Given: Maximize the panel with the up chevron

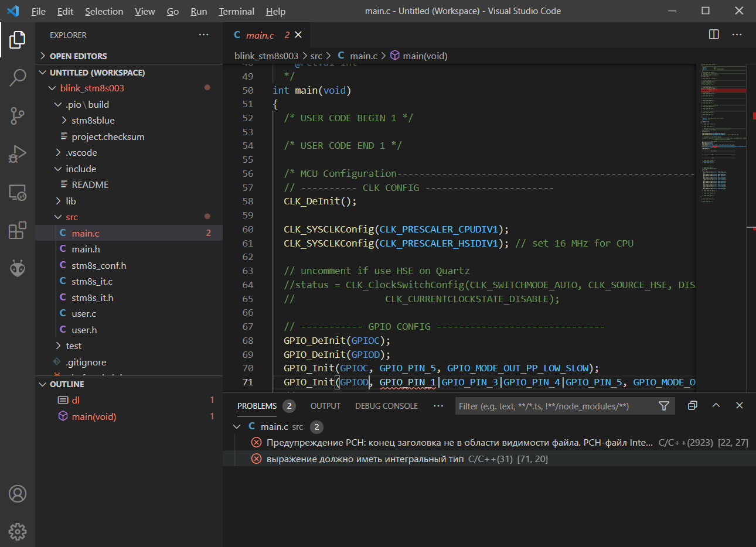Looking at the screenshot, I should click(x=716, y=405).
